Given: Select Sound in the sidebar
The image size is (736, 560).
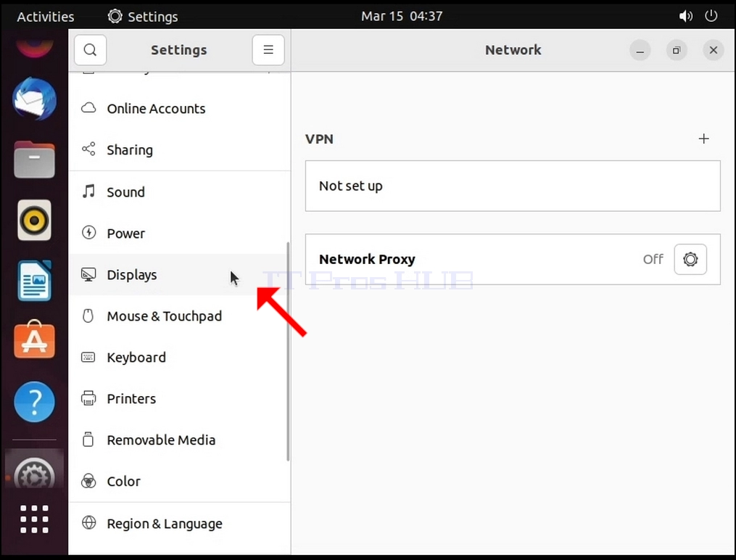Looking at the screenshot, I should point(178,192).
